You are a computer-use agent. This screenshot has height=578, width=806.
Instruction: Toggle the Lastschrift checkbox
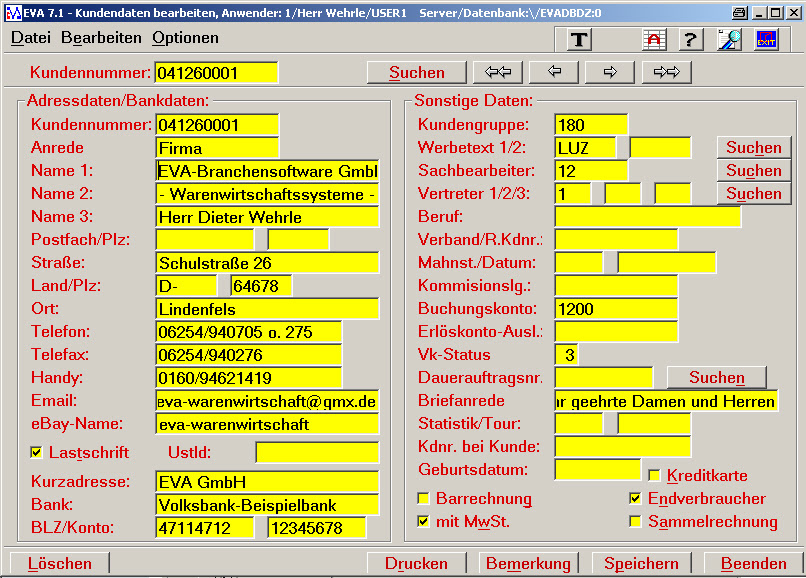click(x=36, y=453)
